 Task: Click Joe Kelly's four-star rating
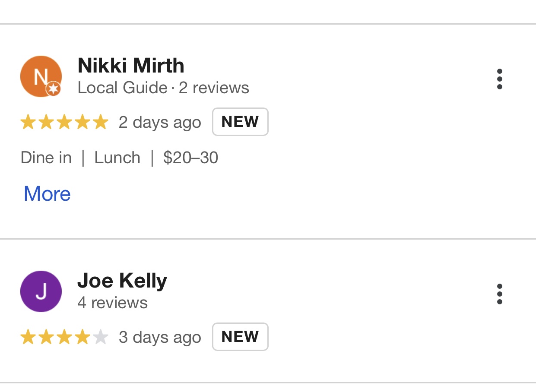pos(64,337)
